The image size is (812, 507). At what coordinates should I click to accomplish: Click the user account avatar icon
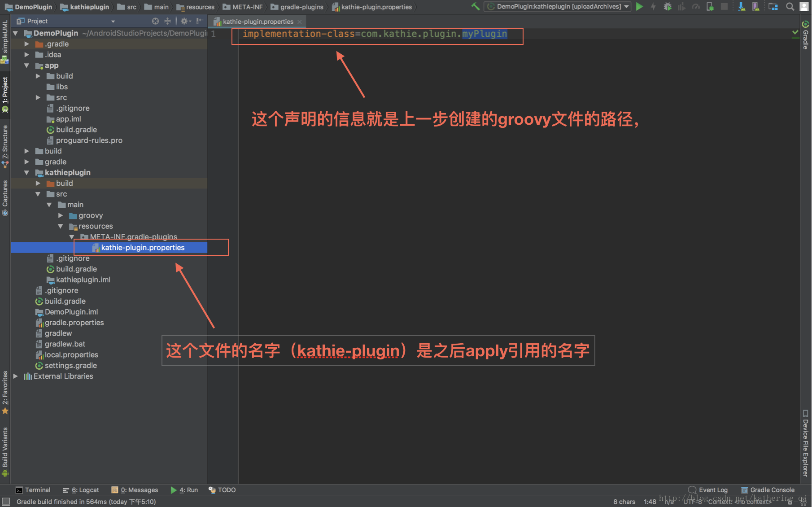(x=804, y=6)
